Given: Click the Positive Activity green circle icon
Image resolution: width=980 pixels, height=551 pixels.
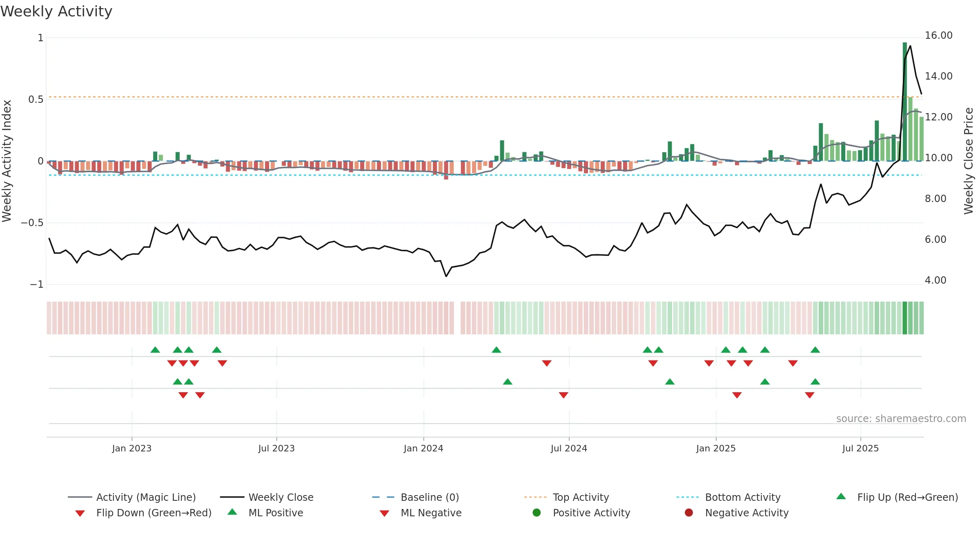Looking at the screenshot, I should coord(537,513).
